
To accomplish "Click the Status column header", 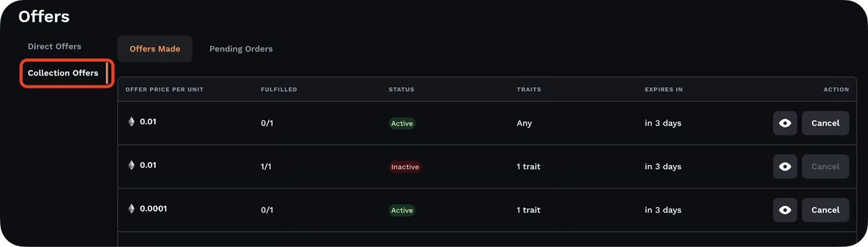I will 401,90.
